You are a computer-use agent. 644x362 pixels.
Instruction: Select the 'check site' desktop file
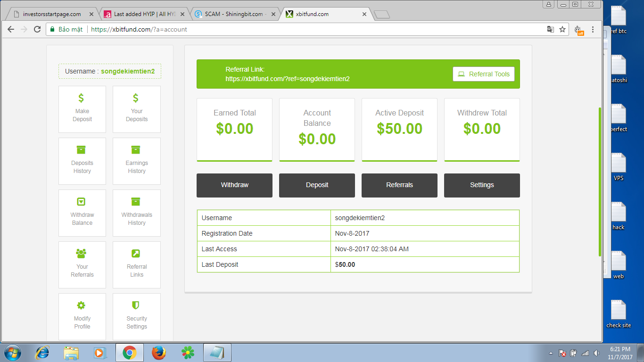pyautogui.click(x=619, y=314)
